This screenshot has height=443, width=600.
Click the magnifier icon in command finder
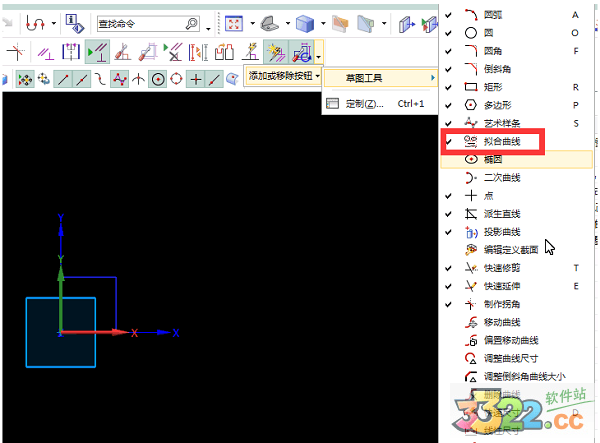(x=192, y=24)
